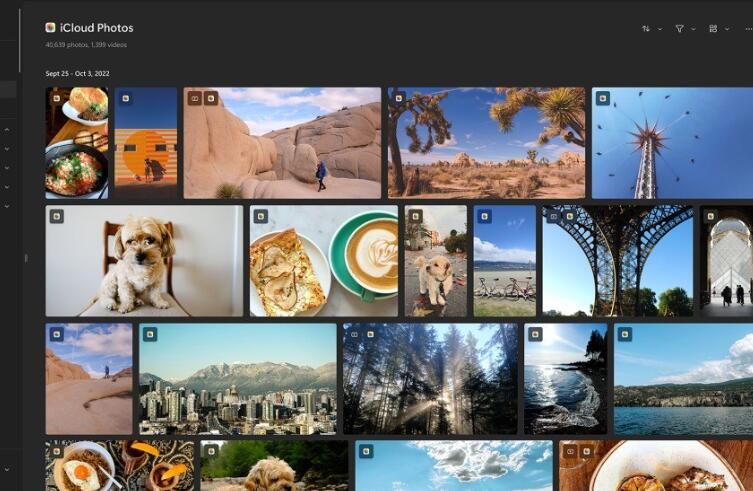Open the city skyline with mountains photo
Image resolution: width=753 pixels, height=491 pixels.
238,379
